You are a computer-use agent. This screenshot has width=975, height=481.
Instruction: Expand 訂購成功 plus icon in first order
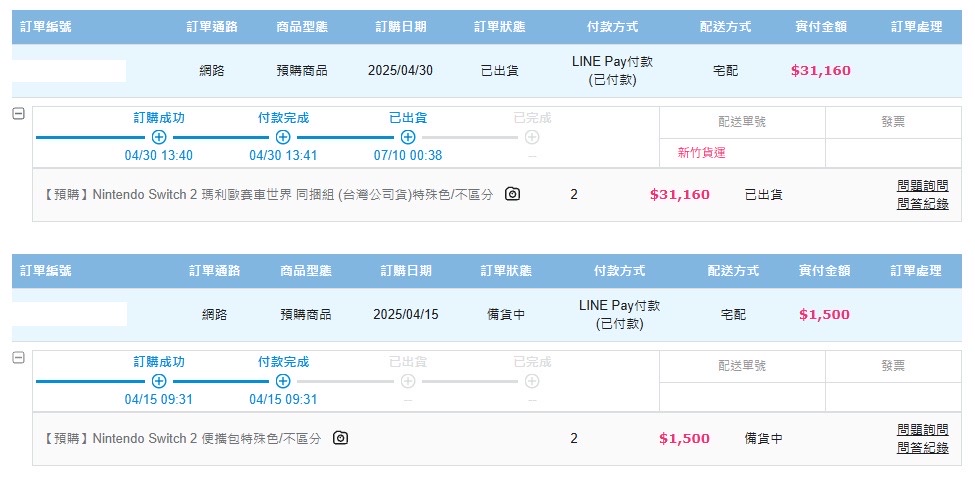coord(159,137)
